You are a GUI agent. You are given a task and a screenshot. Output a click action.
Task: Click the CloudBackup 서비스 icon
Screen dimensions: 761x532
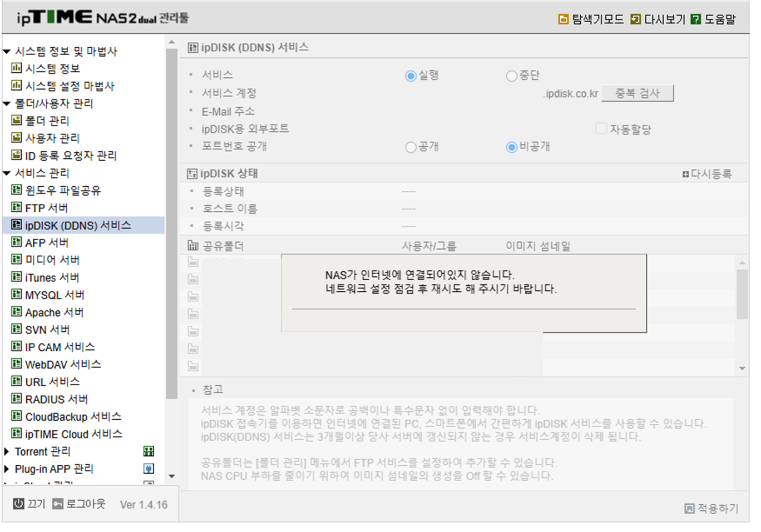click(x=17, y=416)
